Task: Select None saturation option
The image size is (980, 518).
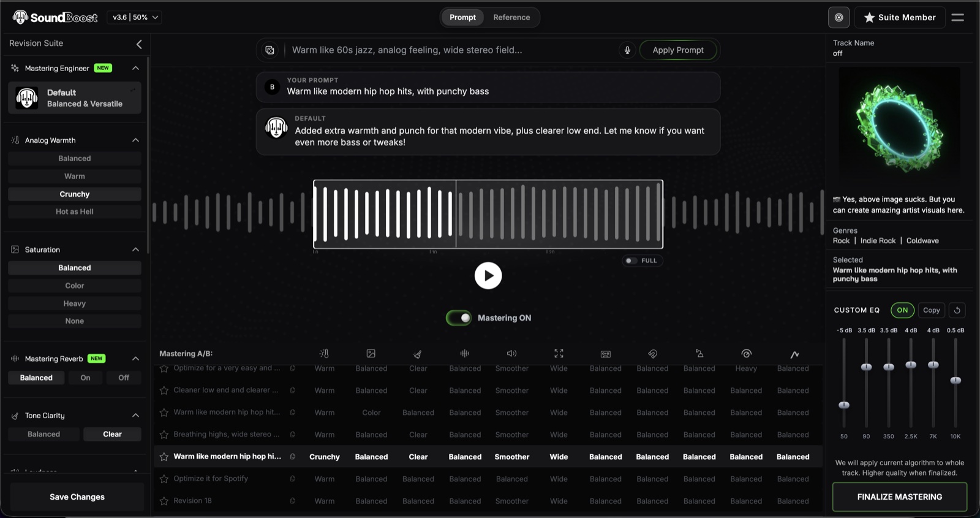Action: 75,321
